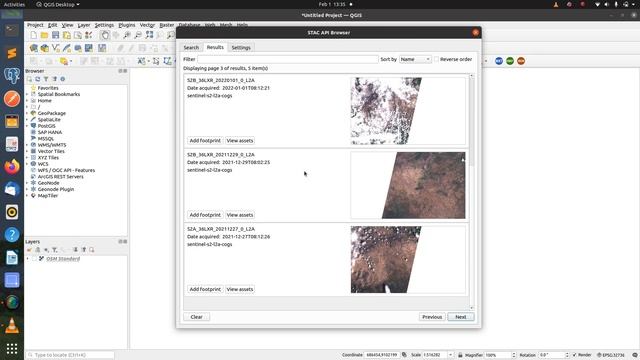
Task: Expand the GeoPackage browser item
Action: pos(28,113)
